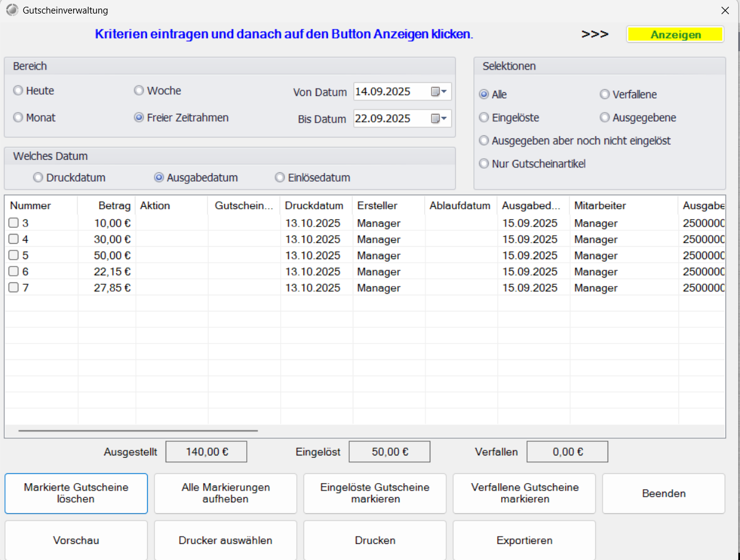Screen dimensions: 740x560
Task: Click Alle Markierungen aufheben button
Action: (x=225, y=493)
